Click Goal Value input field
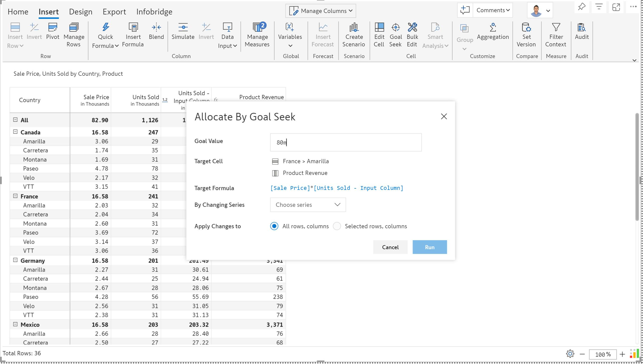 pyautogui.click(x=346, y=142)
